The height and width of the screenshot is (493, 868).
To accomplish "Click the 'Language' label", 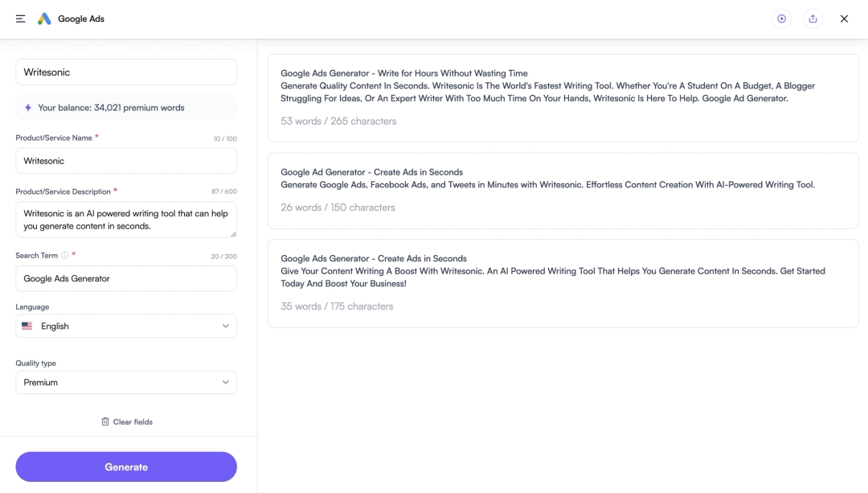I will [x=32, y=307].
